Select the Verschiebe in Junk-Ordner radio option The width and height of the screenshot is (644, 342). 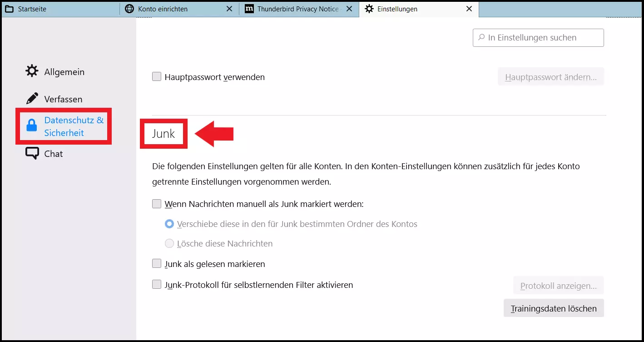169,224
